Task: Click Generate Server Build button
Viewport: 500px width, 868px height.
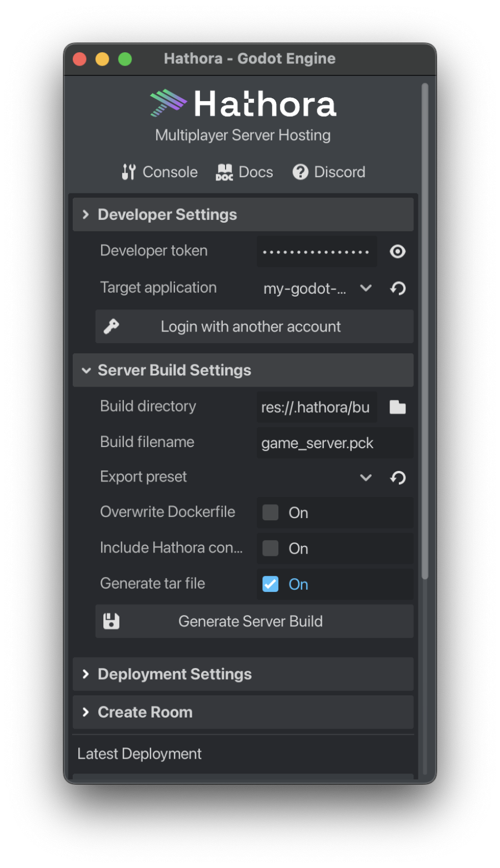Action: pos(254,621)
